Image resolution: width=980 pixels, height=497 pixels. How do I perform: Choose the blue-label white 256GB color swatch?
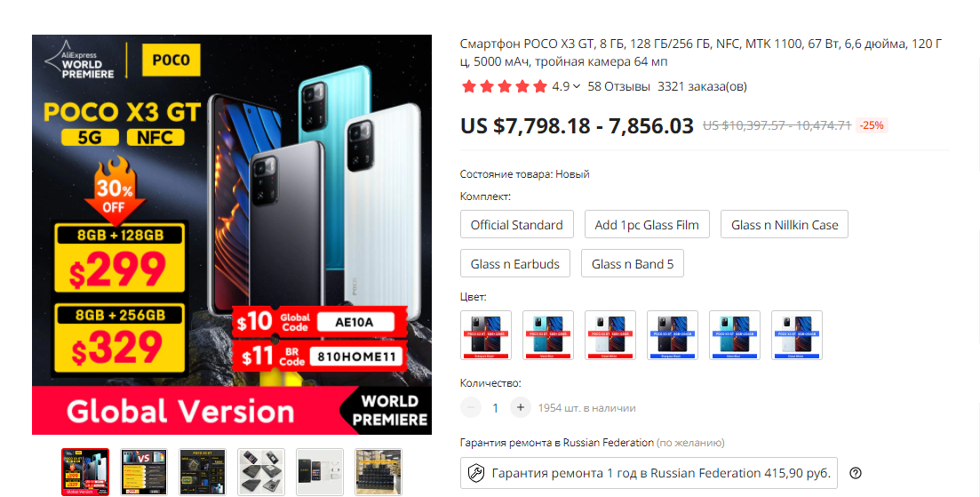click(797, 335)
